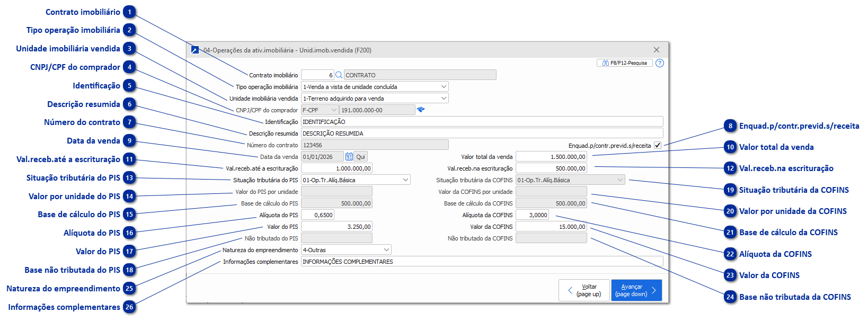Toggle the Enquad.p/contr.previd.s/receita checkbox
The width and height of the screenshot is (868, 321).
(x=658, y=145)
